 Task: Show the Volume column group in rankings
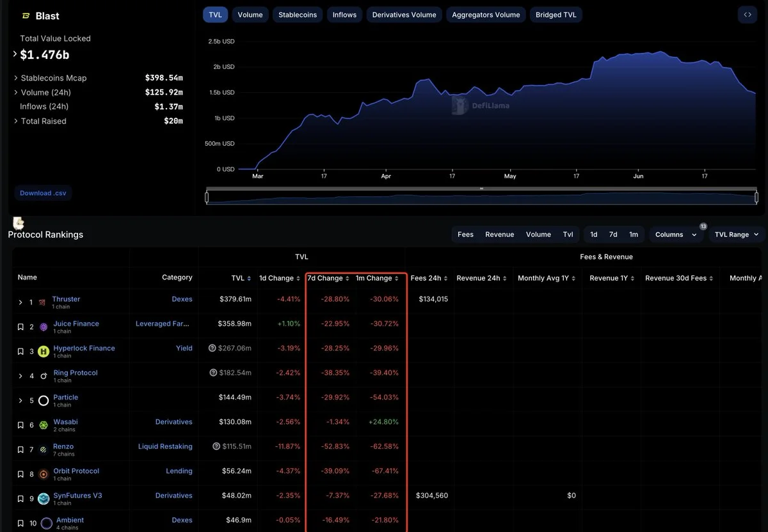[x=538, y=235]
